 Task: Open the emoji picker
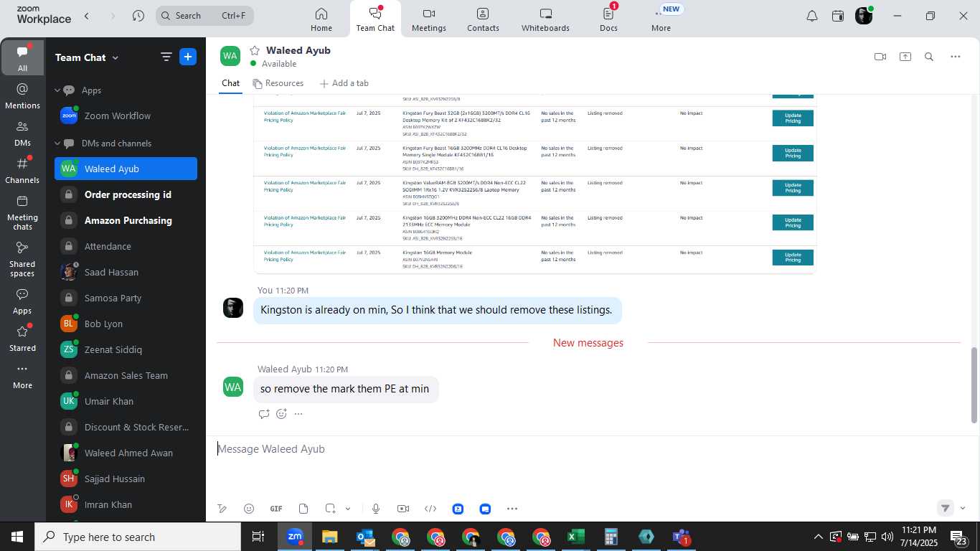pos(249,509)
